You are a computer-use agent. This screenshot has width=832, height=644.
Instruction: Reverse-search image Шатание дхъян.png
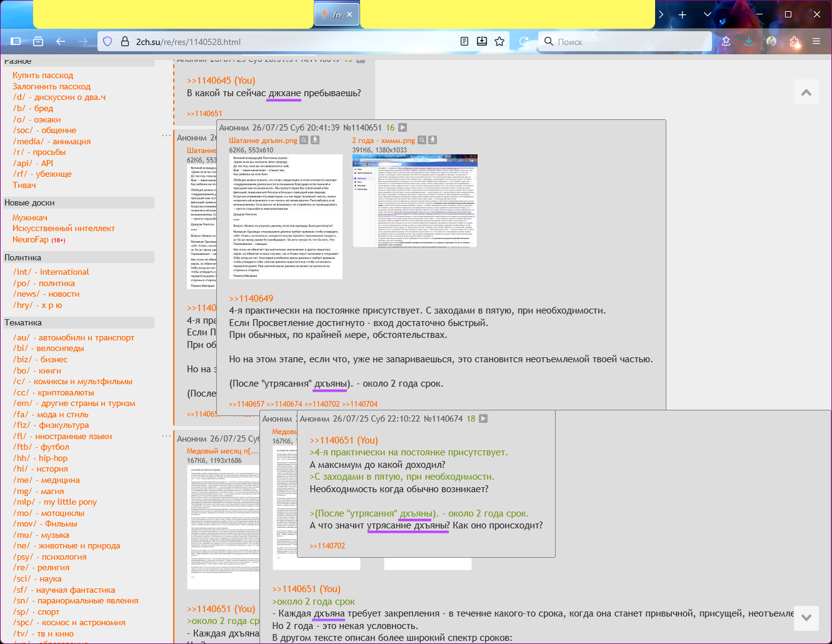point(304,141)
